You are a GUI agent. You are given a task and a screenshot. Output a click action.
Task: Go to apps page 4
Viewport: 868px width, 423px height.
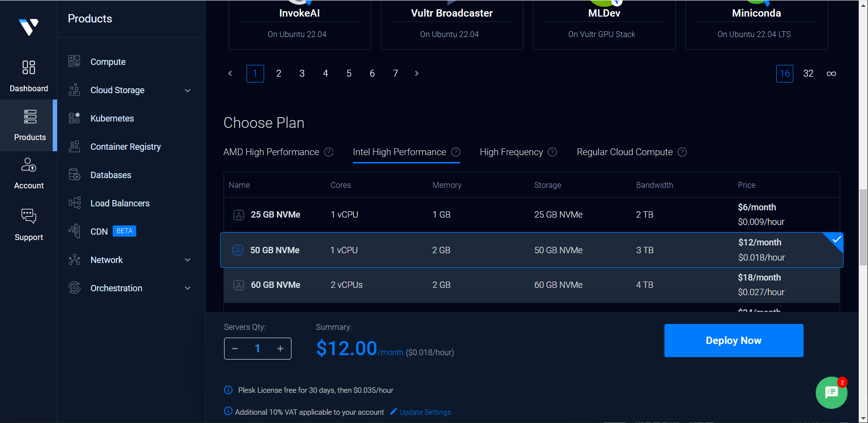pyautogui.click(x=326, y=74)
